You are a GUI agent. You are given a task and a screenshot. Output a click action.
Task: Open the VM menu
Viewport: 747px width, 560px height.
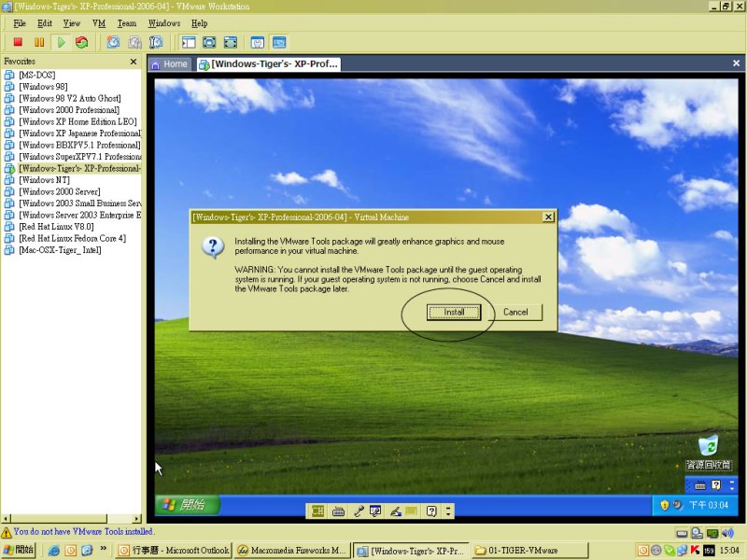(x=99, y=23)
